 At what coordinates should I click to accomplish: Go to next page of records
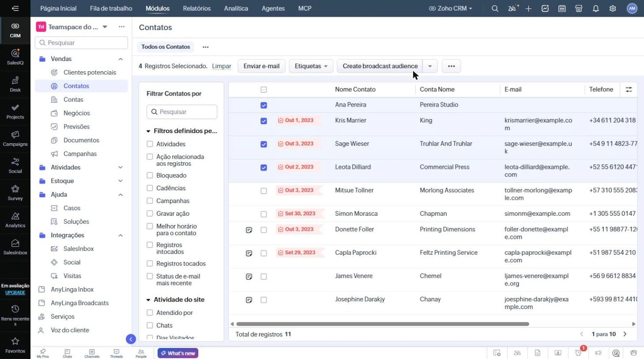pos(625,334)
